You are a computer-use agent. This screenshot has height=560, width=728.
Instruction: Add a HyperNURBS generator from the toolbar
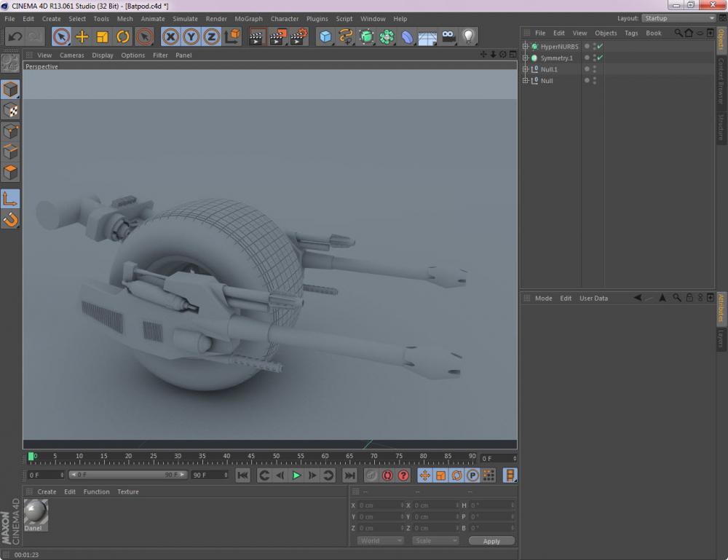point(366,36)
